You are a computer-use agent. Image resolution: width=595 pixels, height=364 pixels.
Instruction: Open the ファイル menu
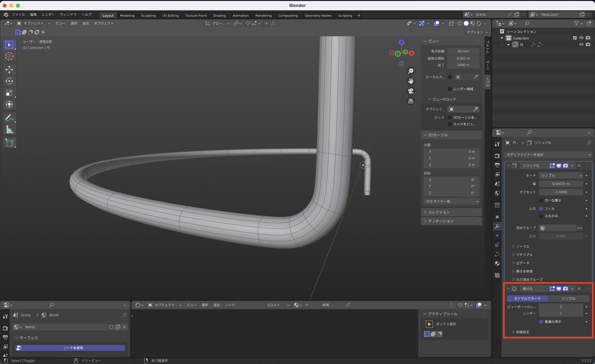coord(18,15)
